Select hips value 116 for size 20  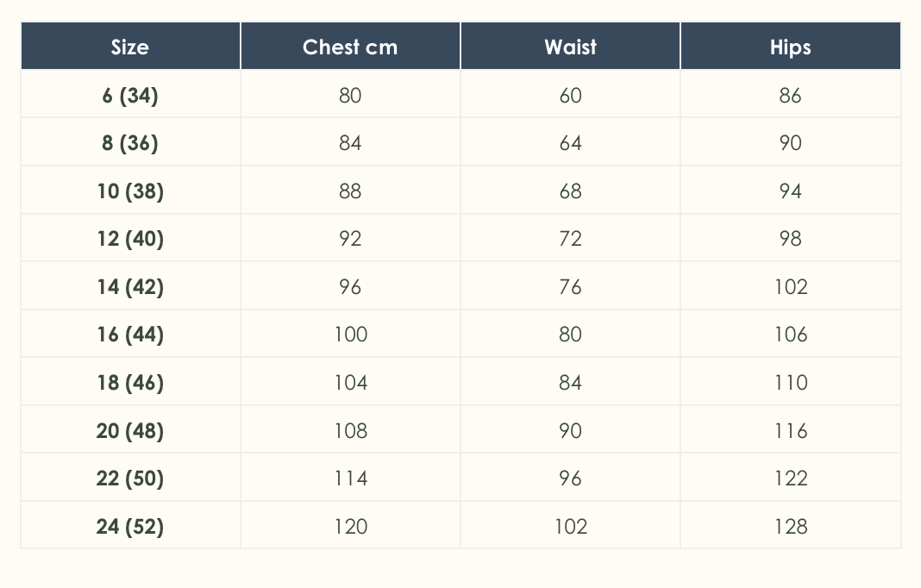tap(790, 430)
